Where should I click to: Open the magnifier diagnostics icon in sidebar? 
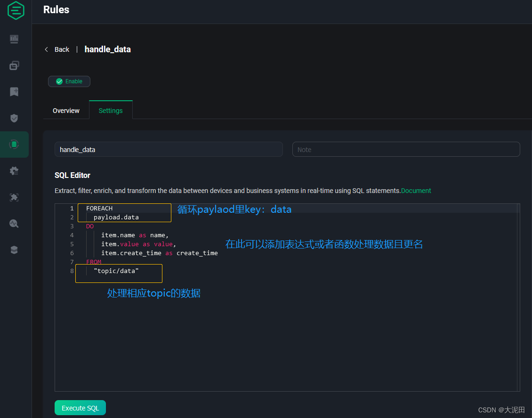click(x=14, y=224)
